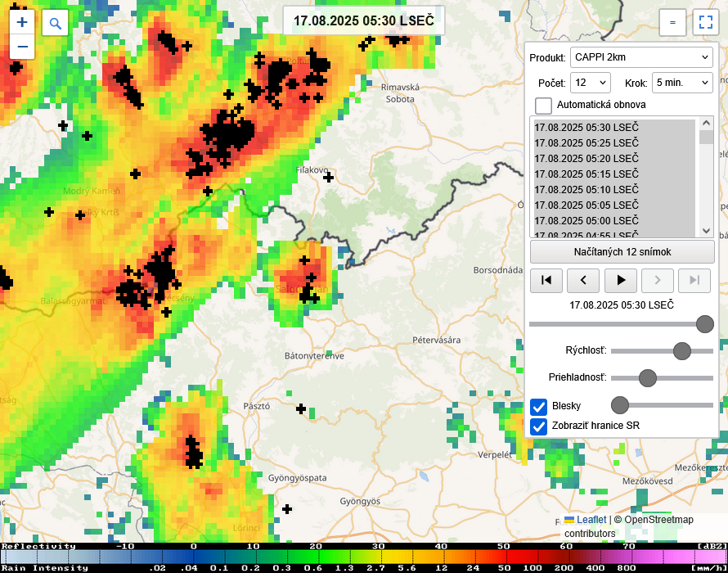Zoom out of the radar map

coord(22,47)
